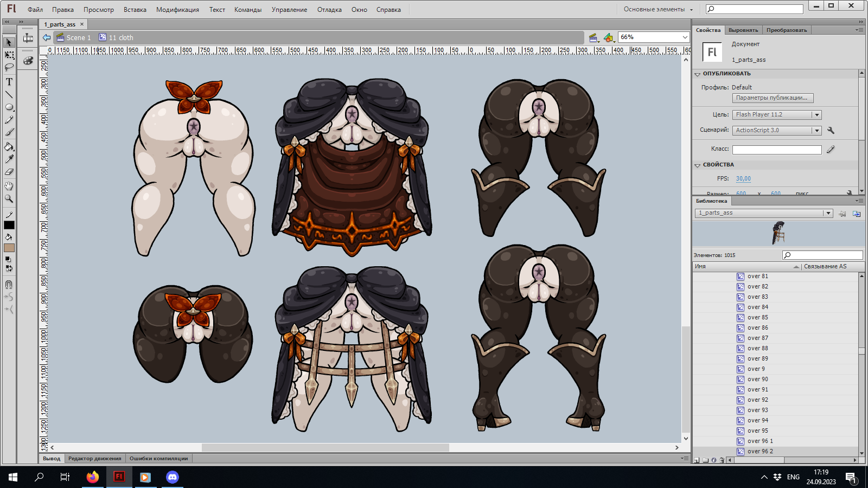Viewport: 868px width, 488px height.
Task: Click the Параметры публикации button
Action: pyautogui.click(x=773, y=98)
